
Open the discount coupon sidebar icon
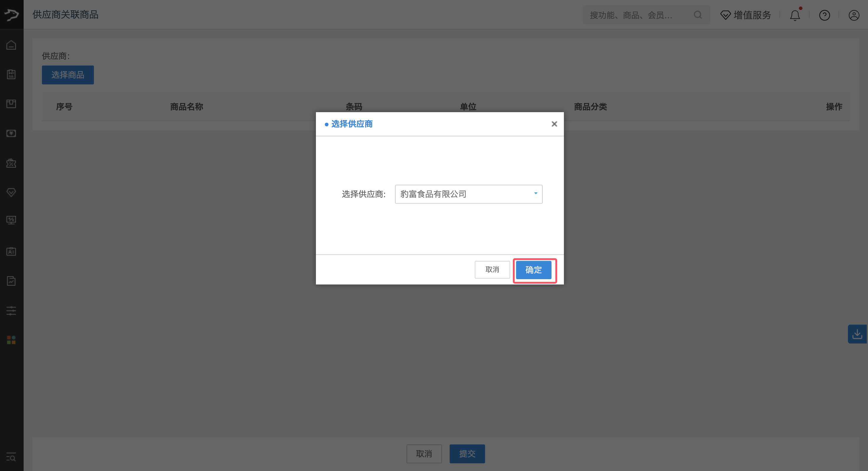(11, 163)
